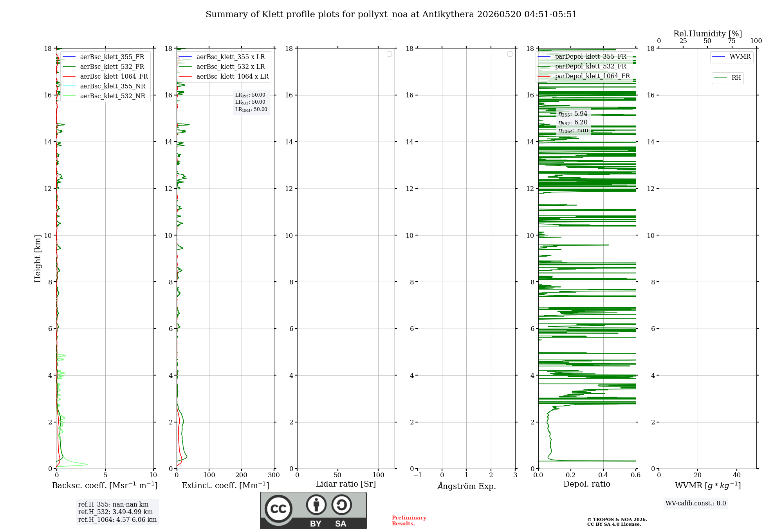783x532 pixels.
Task: Click the WV-calib.const.: 8.0 label
Action: 696,503
